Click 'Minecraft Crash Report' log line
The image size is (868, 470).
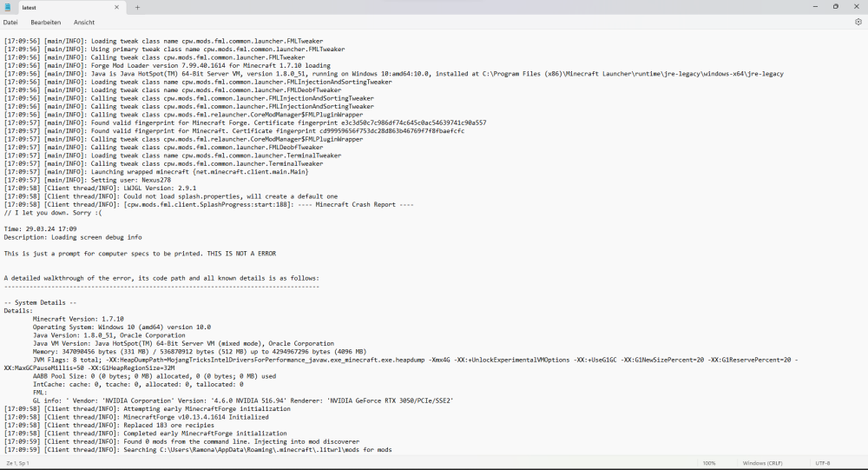208,204
